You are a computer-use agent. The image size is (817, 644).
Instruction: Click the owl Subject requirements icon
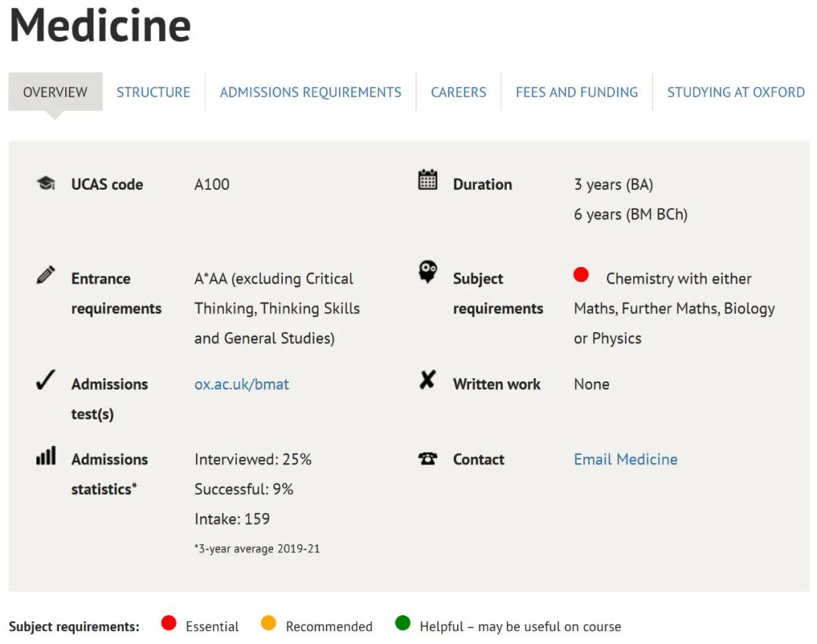428,272
